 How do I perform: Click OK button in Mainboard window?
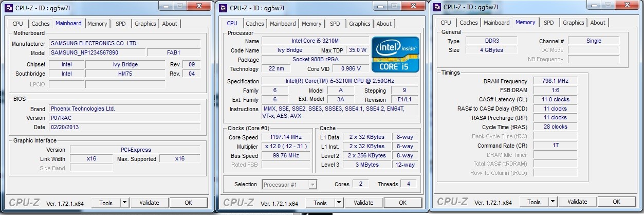[188, 203]
